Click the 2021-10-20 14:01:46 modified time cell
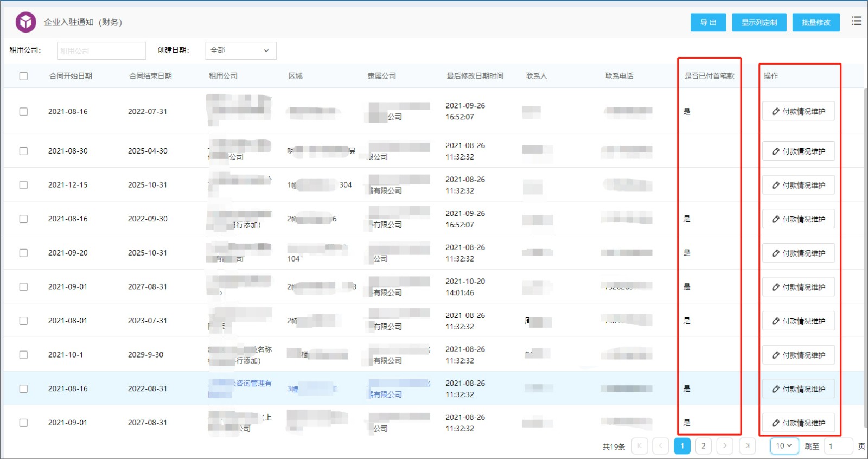The image size is (868, 459). click(x=465, y=287)
